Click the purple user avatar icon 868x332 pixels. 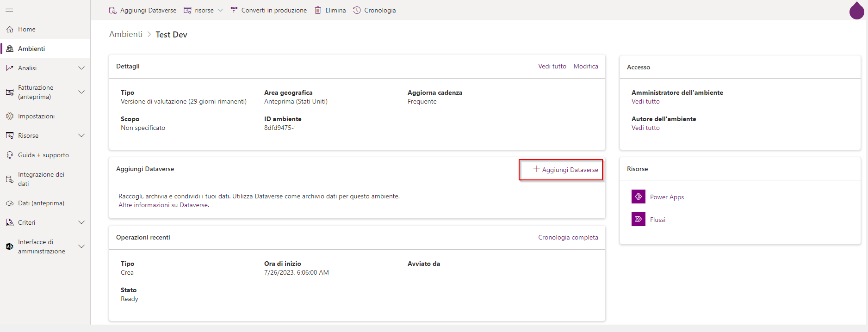(856, 11)
